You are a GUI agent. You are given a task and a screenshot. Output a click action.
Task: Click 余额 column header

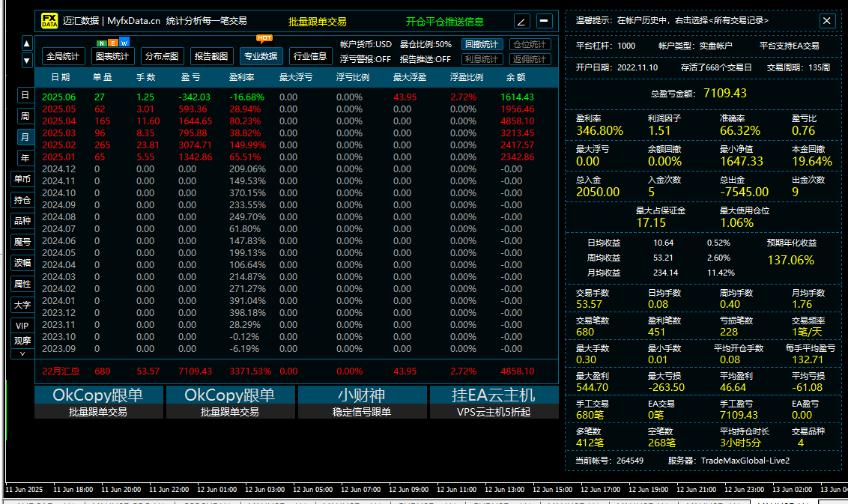(x=516, y=77)
